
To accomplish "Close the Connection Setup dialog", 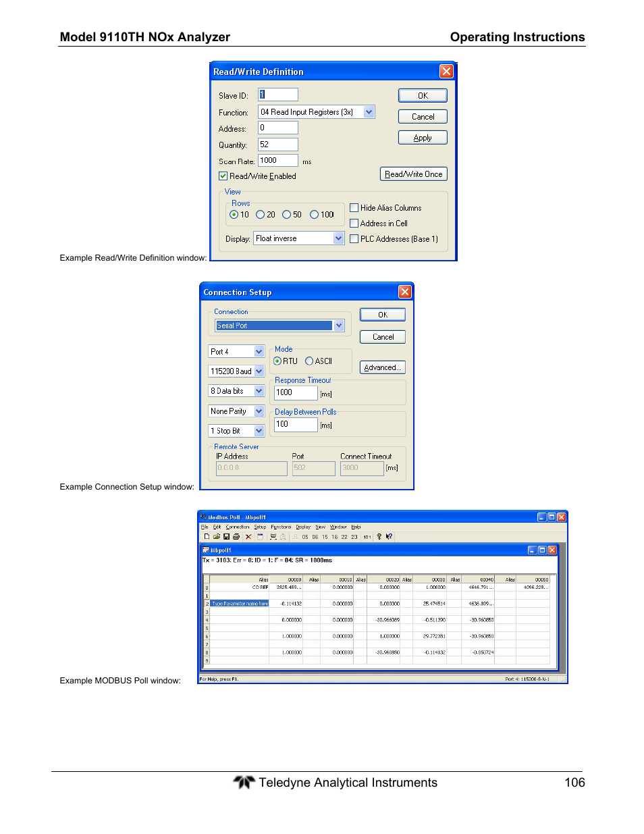I will (405, 292).
